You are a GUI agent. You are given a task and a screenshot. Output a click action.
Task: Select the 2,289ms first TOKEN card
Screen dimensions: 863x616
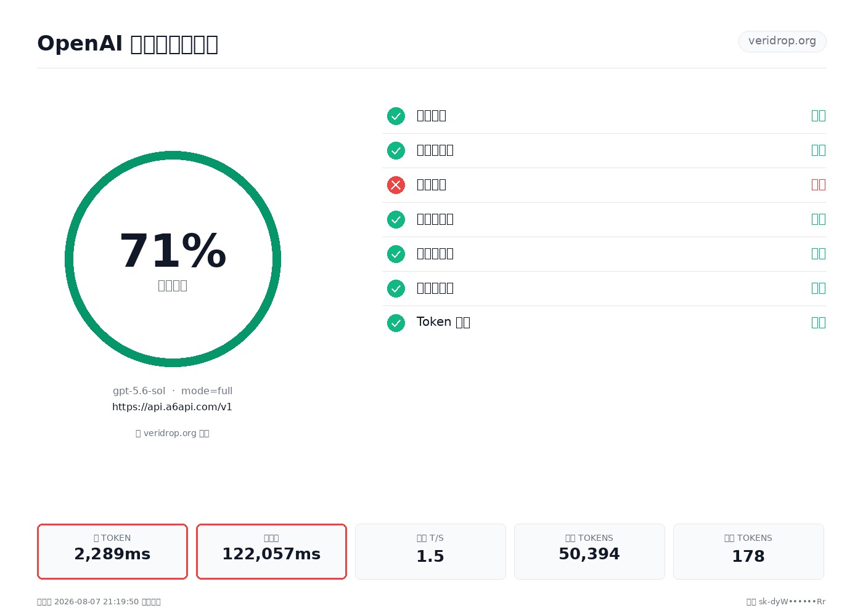(112, 551)
